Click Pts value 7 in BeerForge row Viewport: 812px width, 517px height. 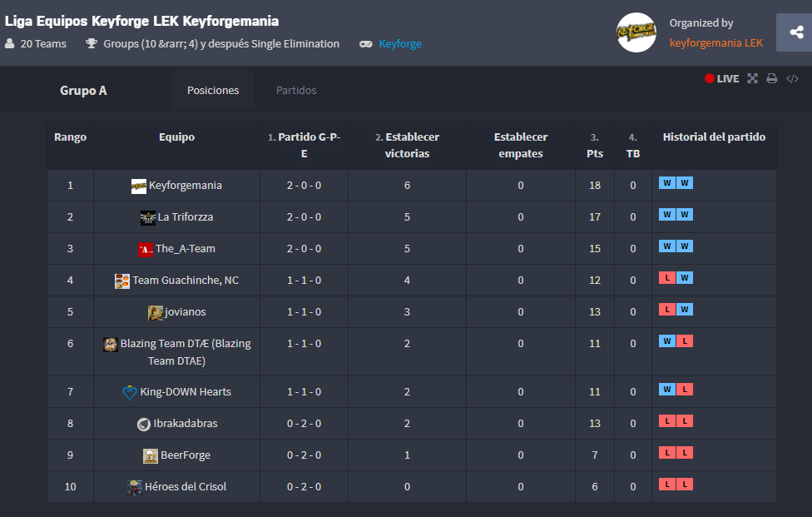point(595,455)
